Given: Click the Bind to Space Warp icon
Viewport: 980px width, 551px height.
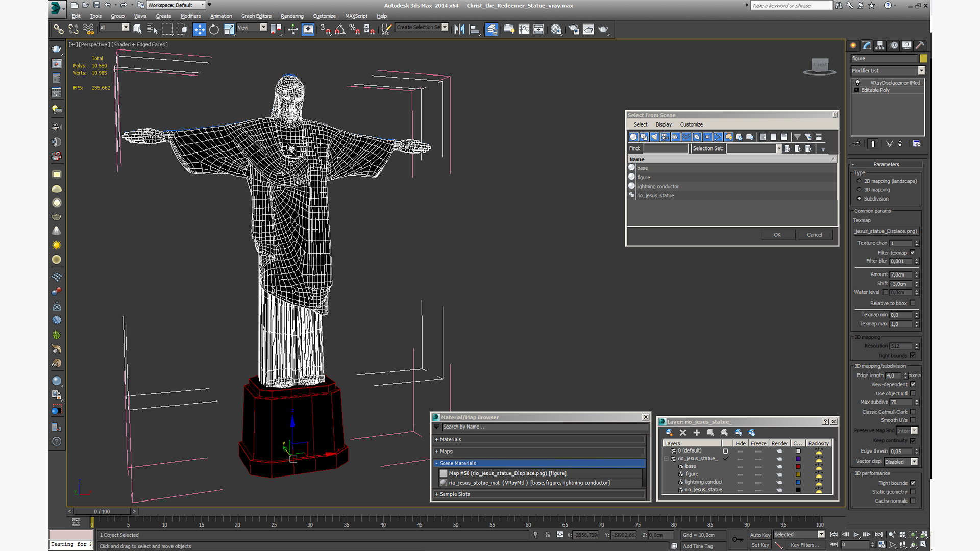Looking at the screenshot, I should 88,29.
